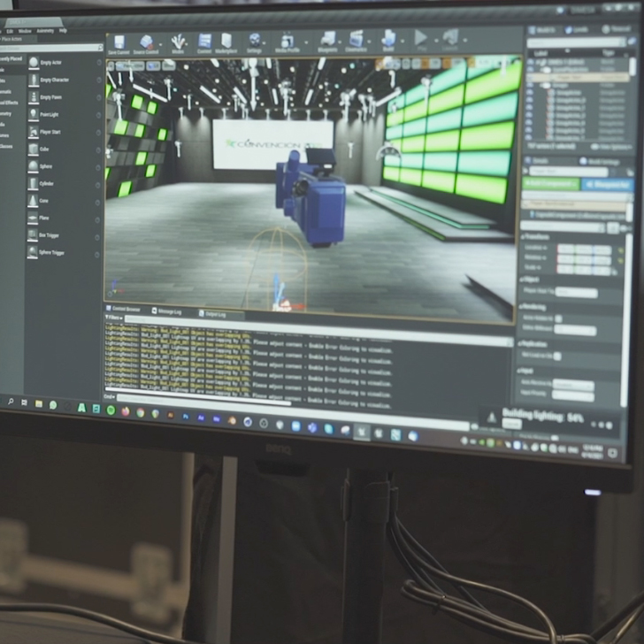Toggle the Replication section checkbox
The image size is (644, 644).
pyautogui.click(x=557, y=356)
